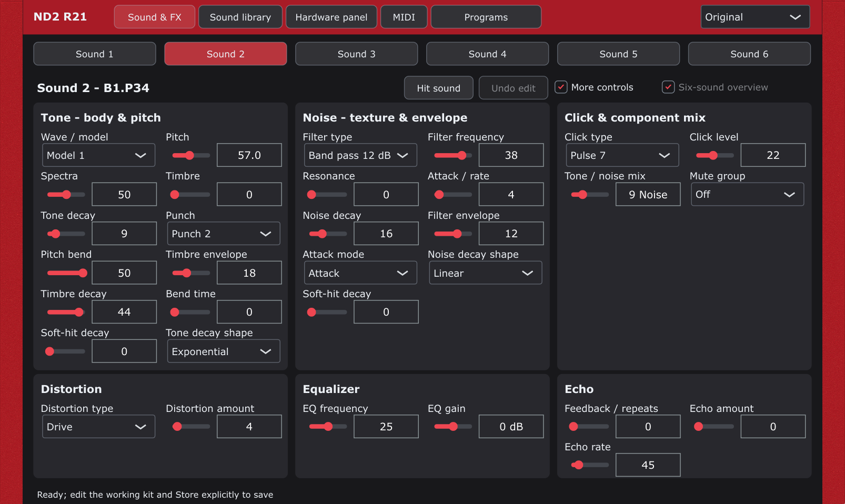The height and width of the screenshot is (504, 845).
Task: Click the Undo edit button
Action: pos(514,88)
